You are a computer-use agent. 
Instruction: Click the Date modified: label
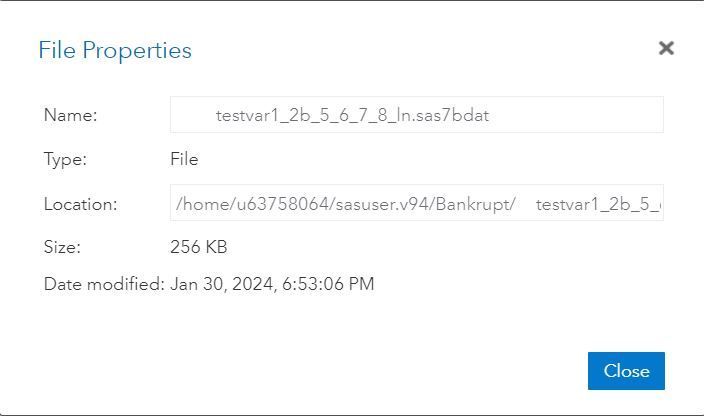pos(104,284)
